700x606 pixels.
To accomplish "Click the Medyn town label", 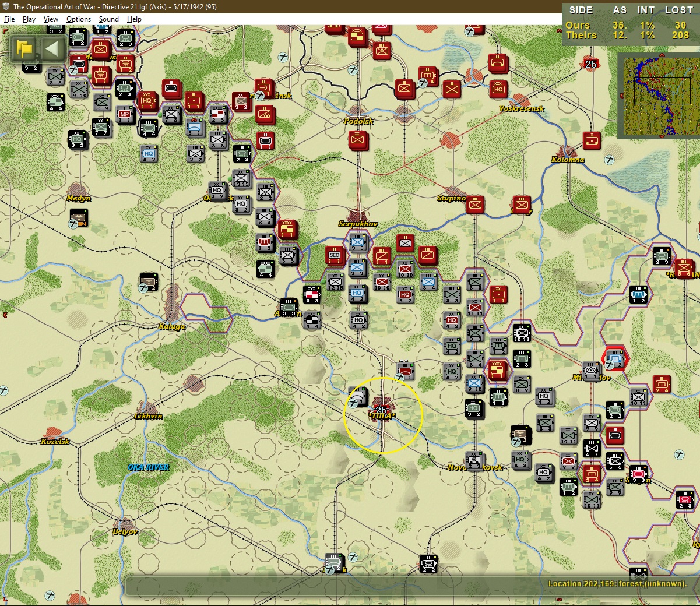I will [x=79, y=198].
